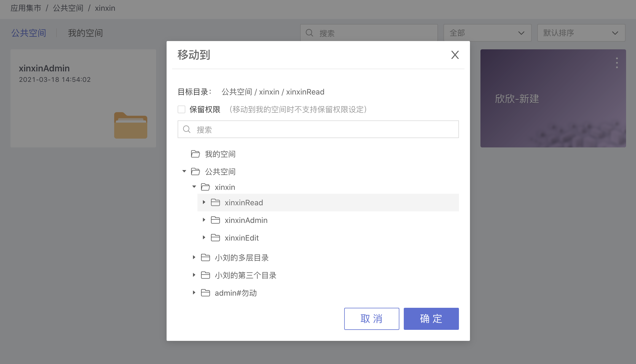This screenshot has width=636, height=364.
Task: Expand the 小刘的第三个目录 folder arrow
Action: coord(194,275)
